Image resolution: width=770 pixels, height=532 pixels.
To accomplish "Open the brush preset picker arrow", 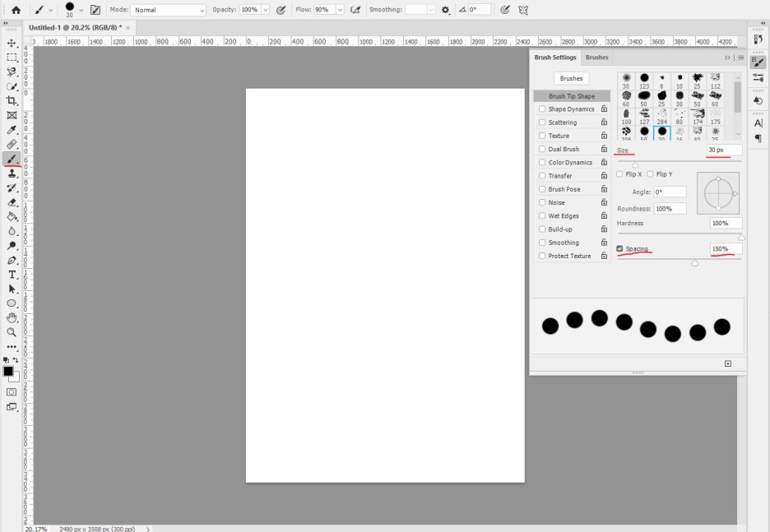I will pyautogui.click(x=81, y=10).
